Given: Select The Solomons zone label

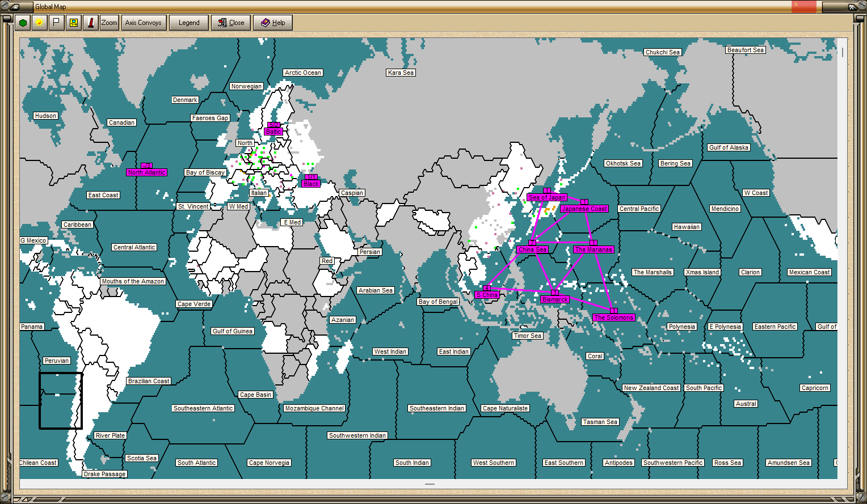Looking at the screenshot, I should coord(614,317).
